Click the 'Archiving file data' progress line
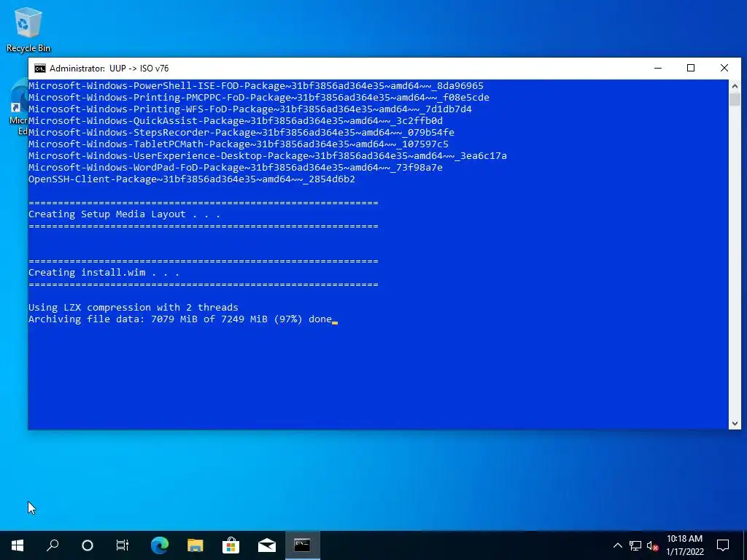Image resolution: width=747 pixels, height=560 pixels. pyautogui.click(x=180, y=319)
